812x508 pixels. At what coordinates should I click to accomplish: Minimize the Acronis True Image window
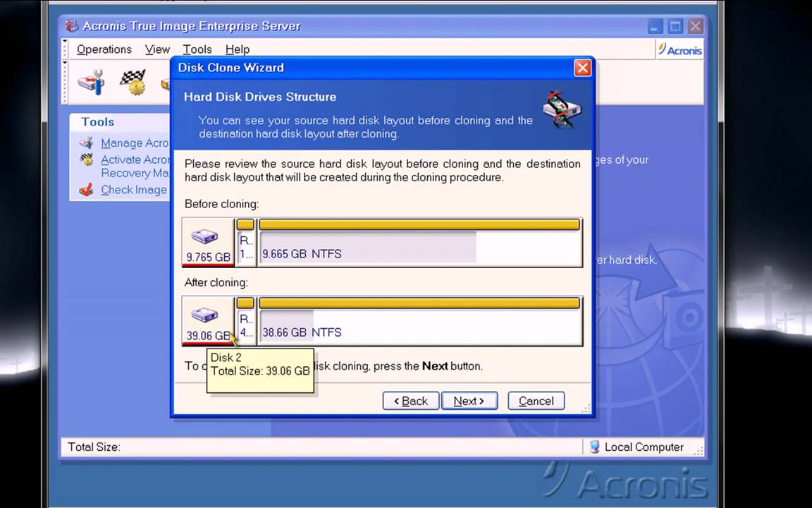point(655,26)
